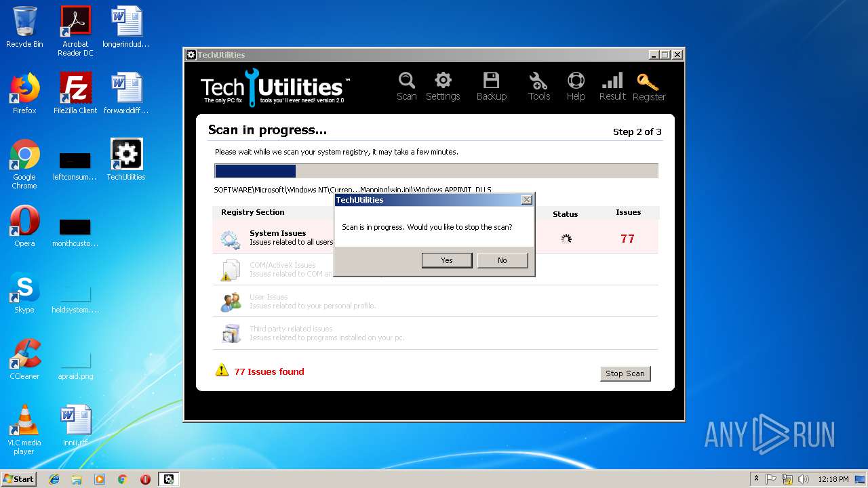868x488 pixels.
Task: Select the longerinclud... Word document icon
Action: 126,27
